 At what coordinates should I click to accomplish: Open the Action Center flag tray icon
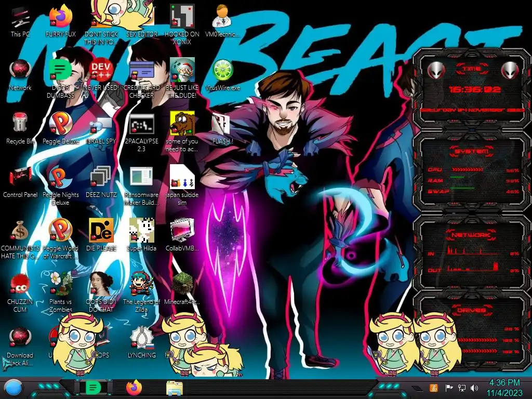tap(449, 388)
